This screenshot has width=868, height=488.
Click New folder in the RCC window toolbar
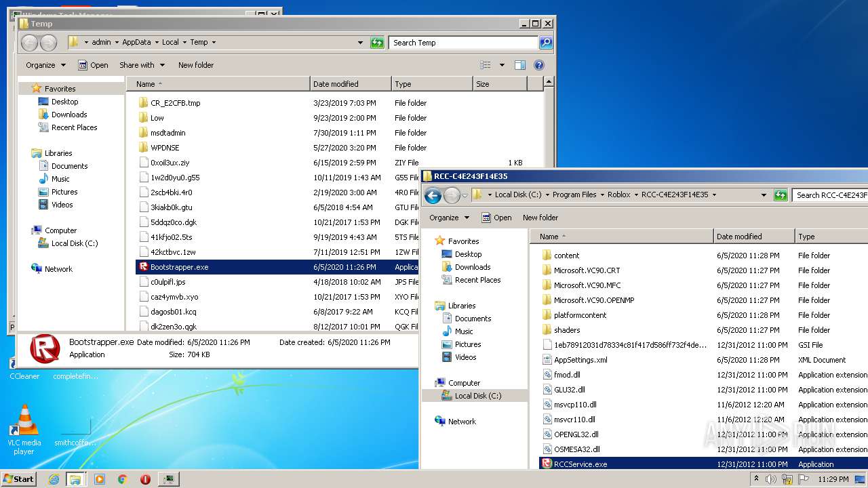540,218
